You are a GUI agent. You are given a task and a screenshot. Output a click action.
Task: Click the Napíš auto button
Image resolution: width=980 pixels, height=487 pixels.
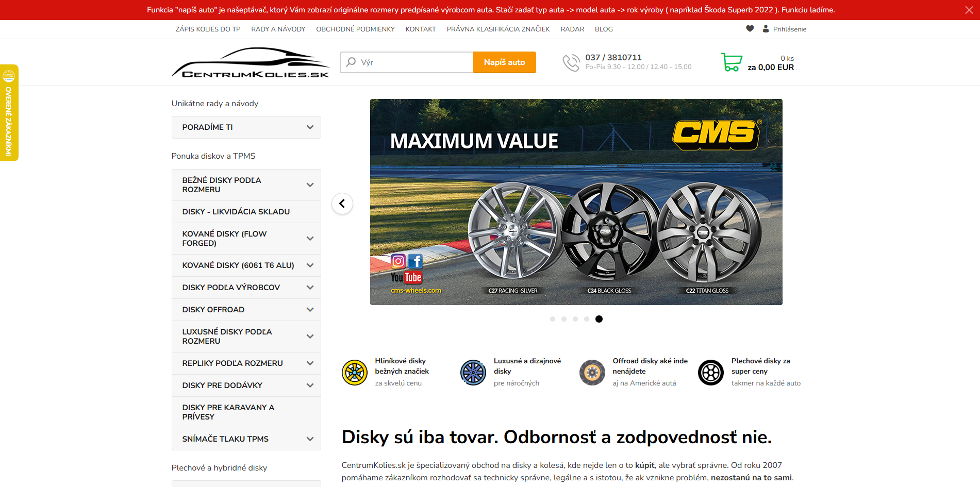point(505,62)
